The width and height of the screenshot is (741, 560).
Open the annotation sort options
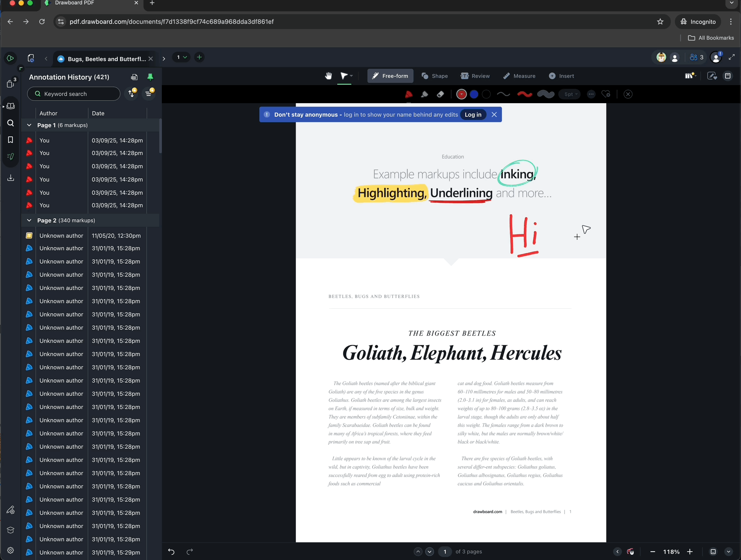tap(132, 93)
